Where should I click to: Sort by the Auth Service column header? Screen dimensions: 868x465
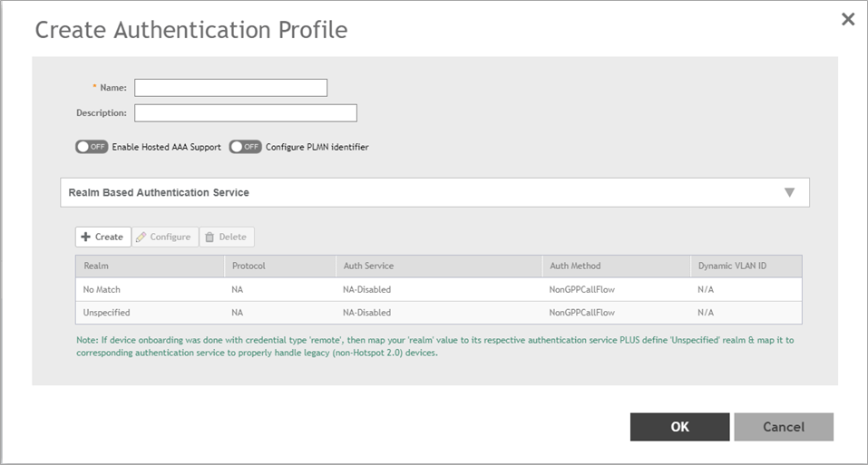coord(368,266)
